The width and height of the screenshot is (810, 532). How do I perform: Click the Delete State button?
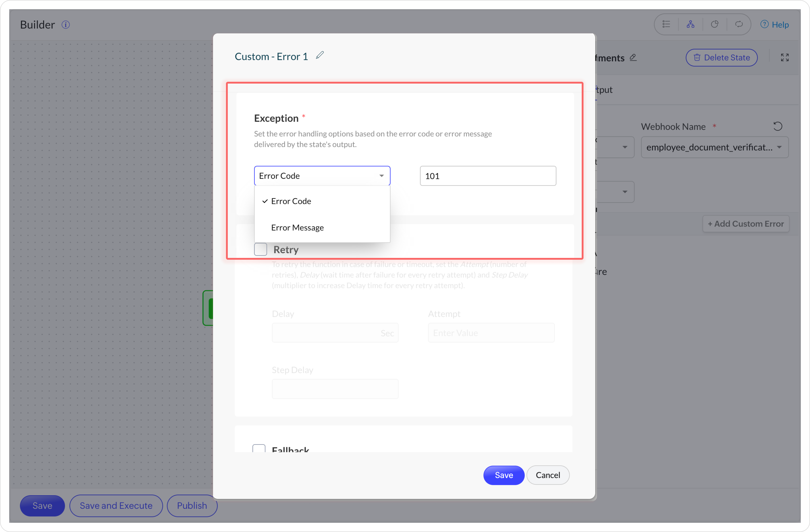tap(721, 58)
